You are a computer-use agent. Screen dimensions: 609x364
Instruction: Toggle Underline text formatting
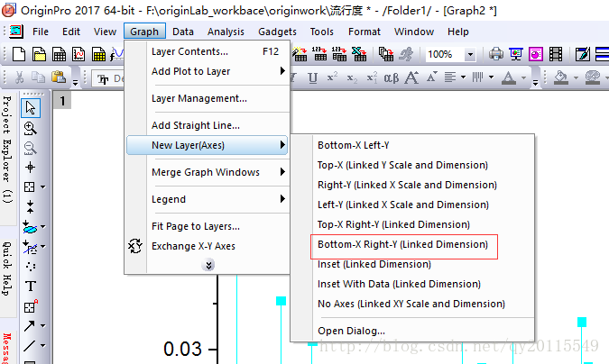coord(312,77)
